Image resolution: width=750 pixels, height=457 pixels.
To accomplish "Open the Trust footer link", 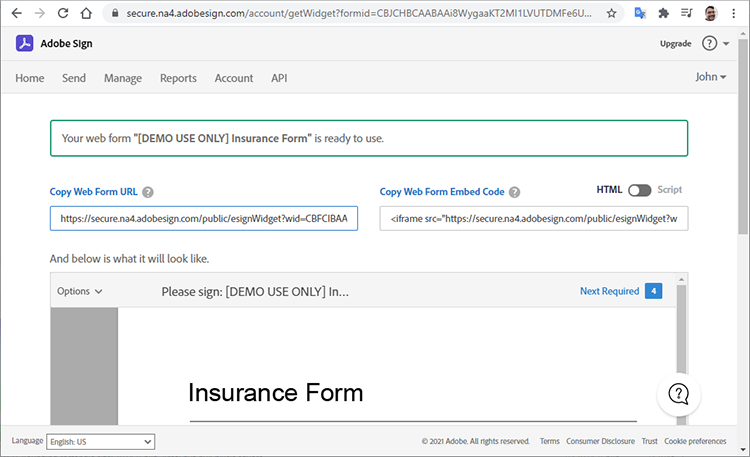I will click(650, 441).
